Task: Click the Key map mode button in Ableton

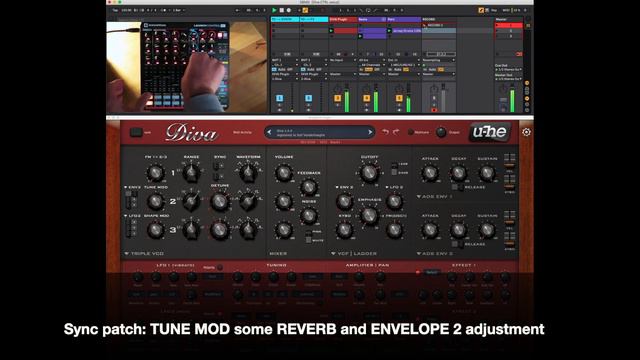Action: click(x=494, y=10)
